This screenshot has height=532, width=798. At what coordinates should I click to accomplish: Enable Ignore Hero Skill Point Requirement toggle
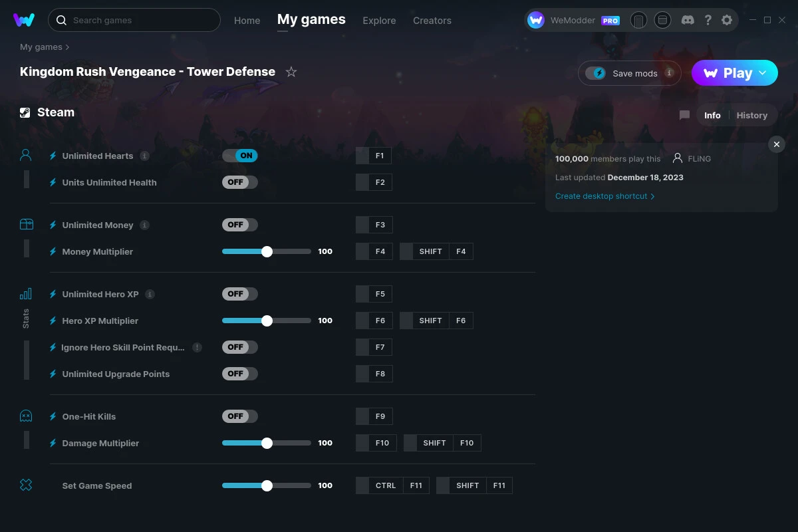[x=240, y=347]
